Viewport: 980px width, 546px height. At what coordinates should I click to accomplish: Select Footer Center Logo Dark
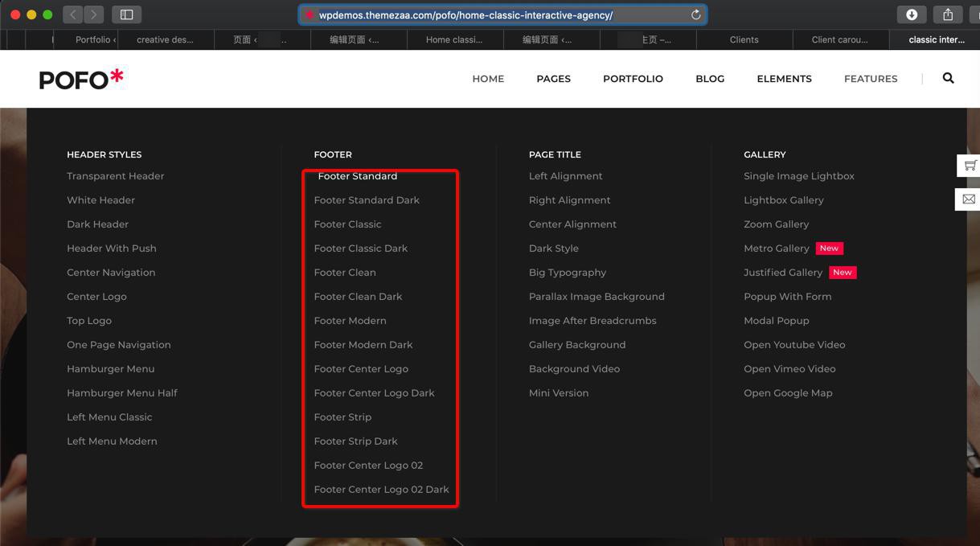[374, 393]
